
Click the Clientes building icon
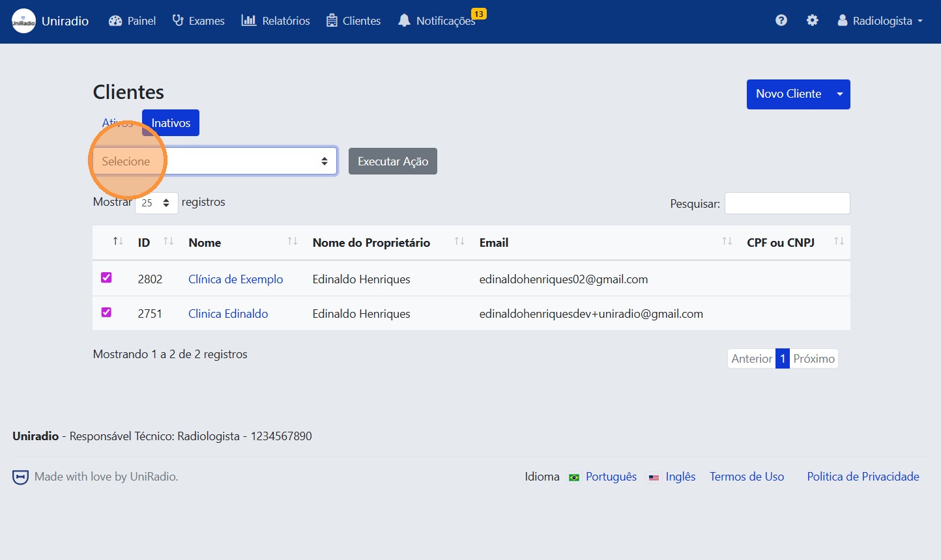332,20
